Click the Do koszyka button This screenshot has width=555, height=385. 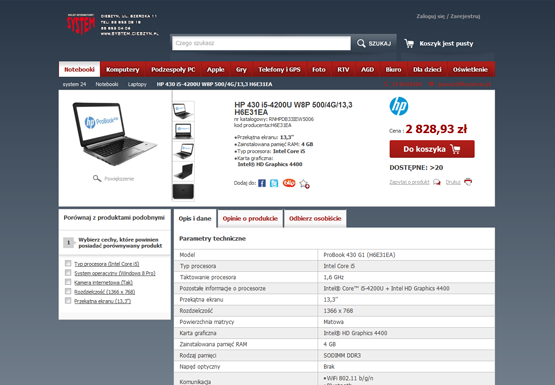(x=432, y=149)
